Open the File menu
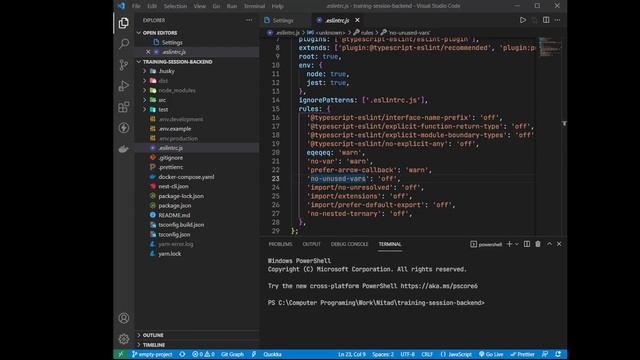Screen dimensions: 640x360 tap(136, 6)
